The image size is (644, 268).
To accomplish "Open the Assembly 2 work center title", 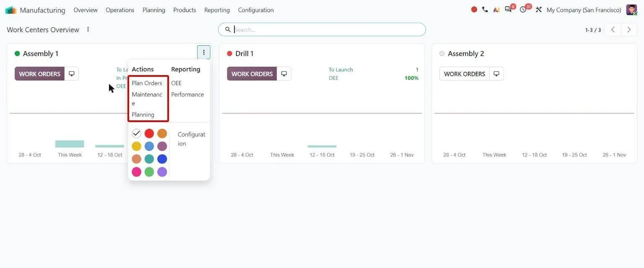I will click(466, 54).
